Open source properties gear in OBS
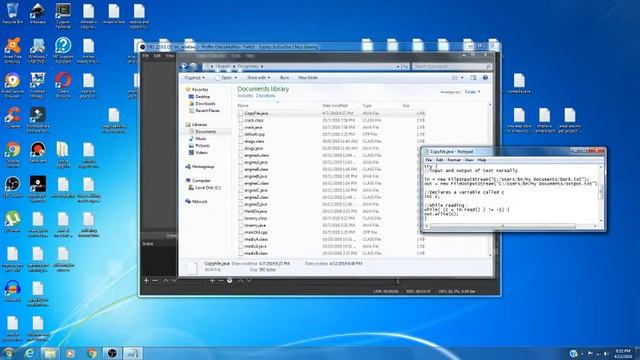 coord(230,280)
